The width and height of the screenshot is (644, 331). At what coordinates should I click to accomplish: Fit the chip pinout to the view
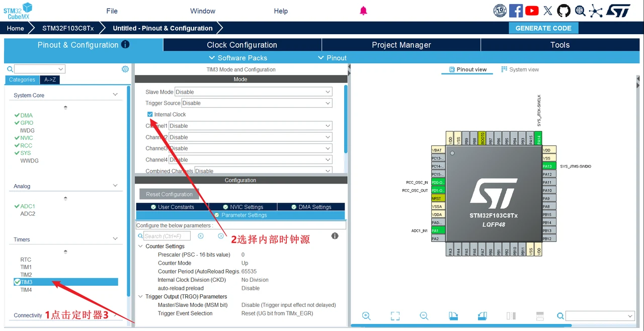[395, 316]
